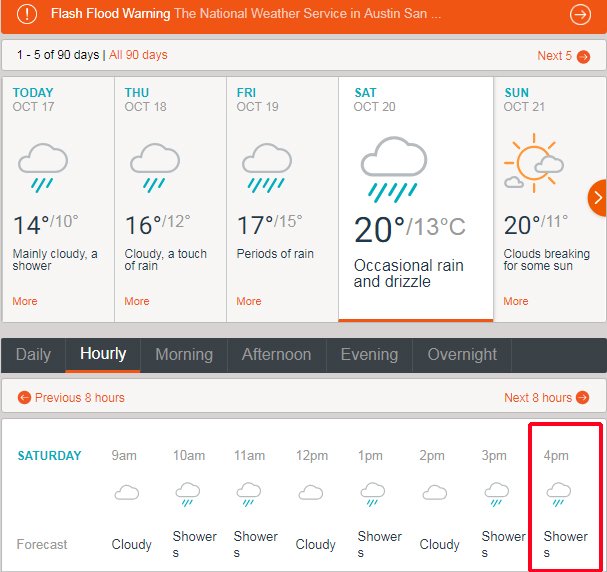Click the 1pm Showers forecast text
This screenshot has width=607, height=572.
pos(380,545)
